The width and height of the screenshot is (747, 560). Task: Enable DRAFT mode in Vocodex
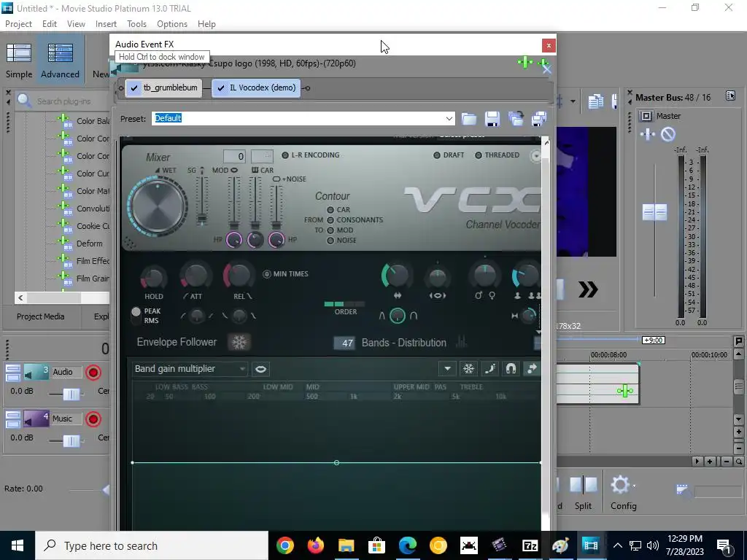437,155
